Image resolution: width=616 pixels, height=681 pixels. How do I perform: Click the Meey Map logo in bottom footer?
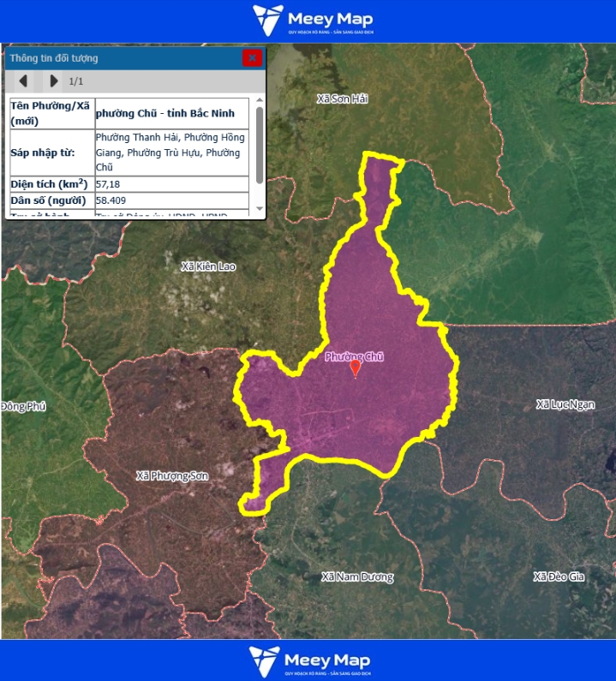311,662
